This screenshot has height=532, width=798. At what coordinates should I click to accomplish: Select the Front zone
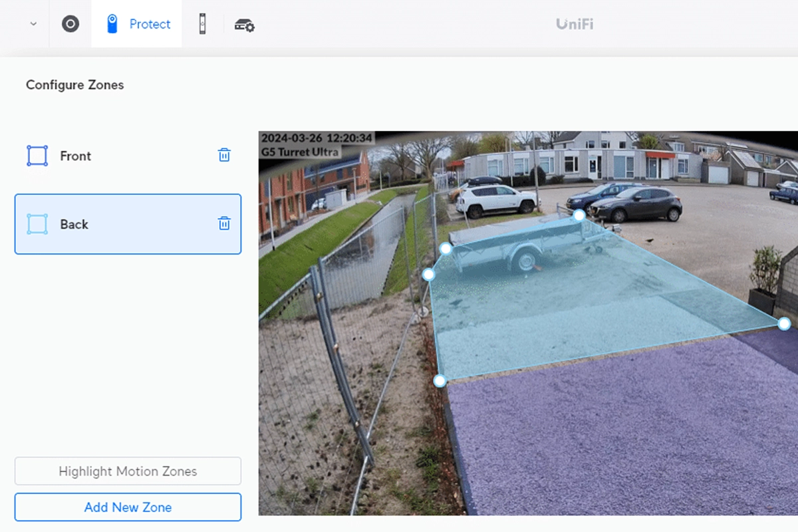(x=128, y=156)
